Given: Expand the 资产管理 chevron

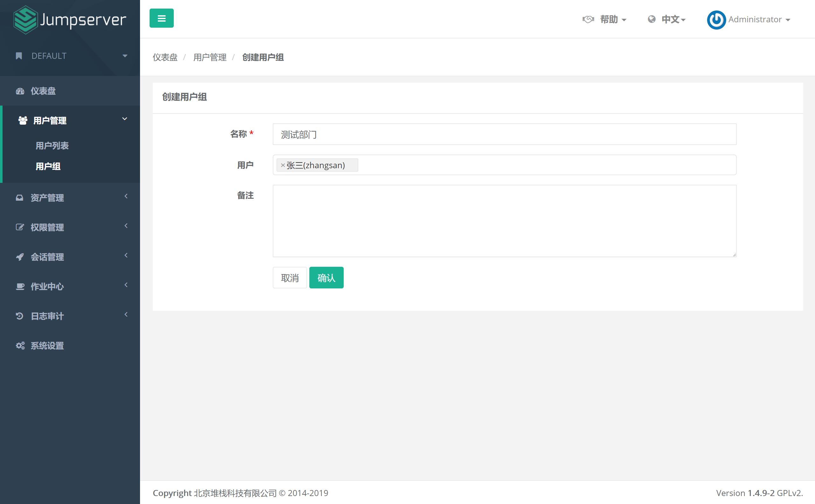Looking at the screenshot, I should click(x=126, y=196).
